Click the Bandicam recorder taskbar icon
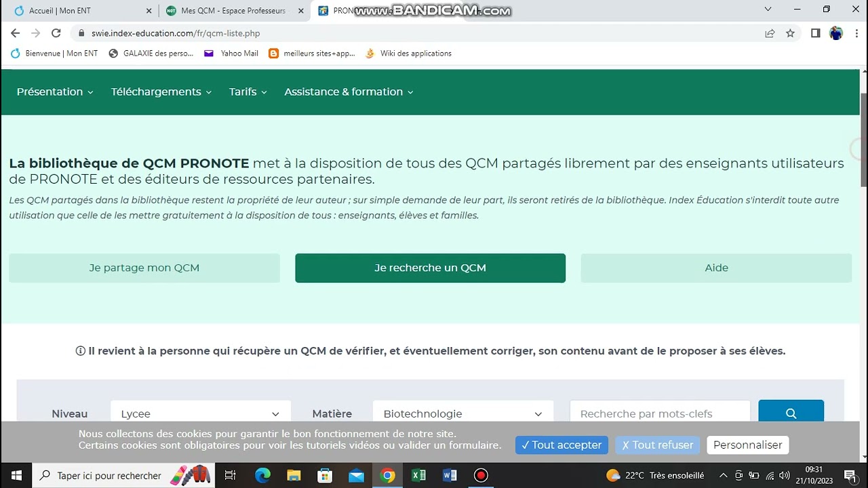Viewport: 868px width, 488px height. click(x=481, y=475)
